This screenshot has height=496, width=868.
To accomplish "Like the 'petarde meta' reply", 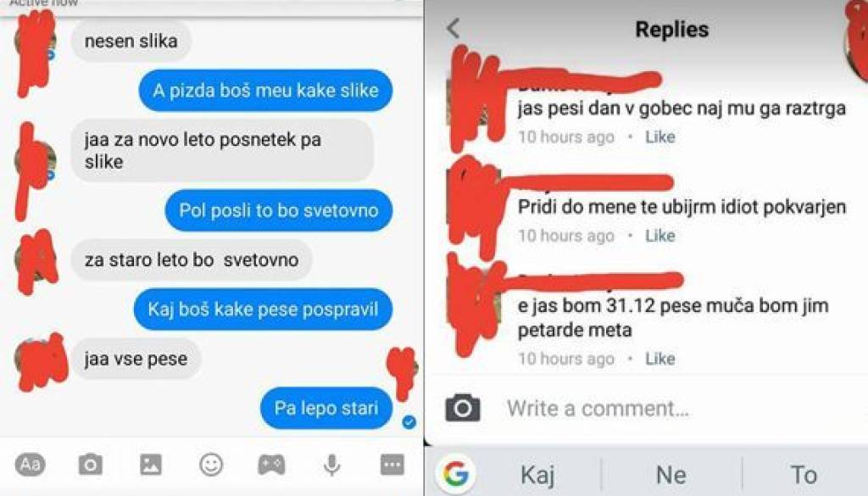I will click(x=659, y=359).
